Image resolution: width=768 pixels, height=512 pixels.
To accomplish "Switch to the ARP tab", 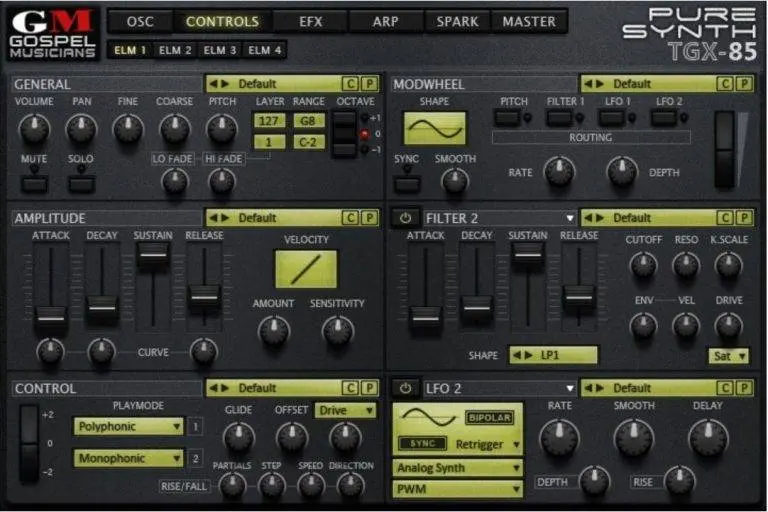I will point(385,22).
